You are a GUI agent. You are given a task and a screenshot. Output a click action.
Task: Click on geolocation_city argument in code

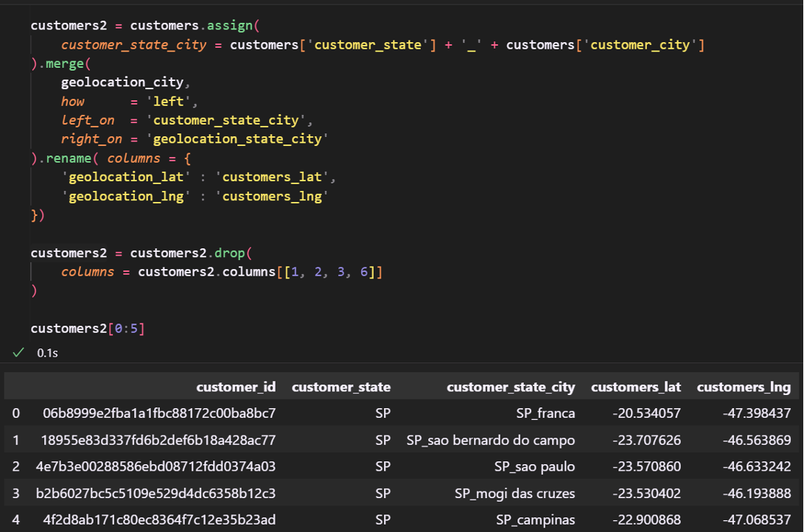(x=122, y=83)
